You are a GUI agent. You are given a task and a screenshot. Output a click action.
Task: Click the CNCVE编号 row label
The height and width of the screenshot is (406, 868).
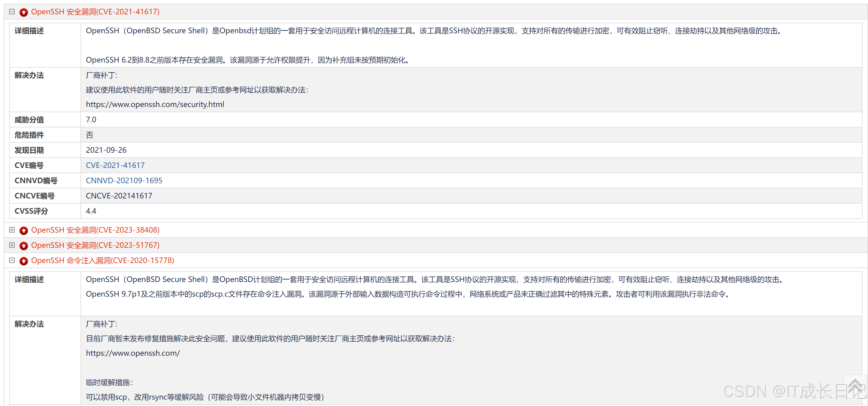(34, 195)
